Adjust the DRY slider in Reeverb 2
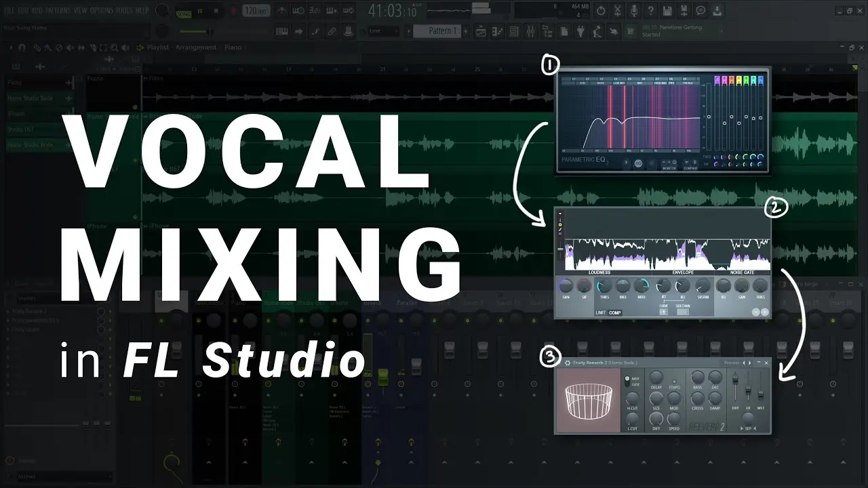 tap(735, 379)
